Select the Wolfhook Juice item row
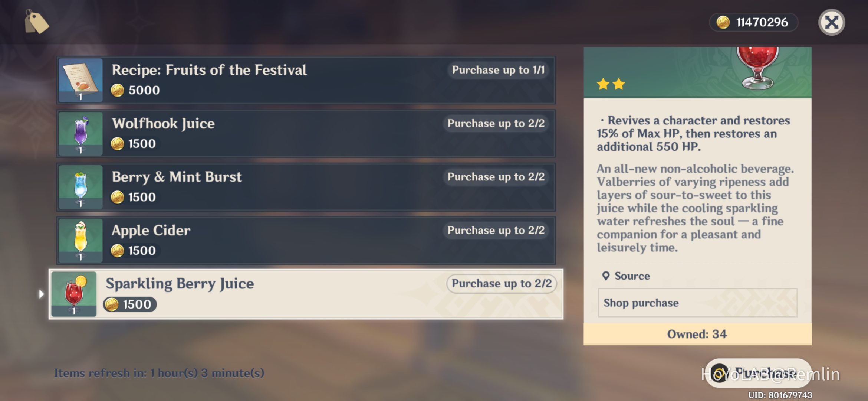 [305, 133]
